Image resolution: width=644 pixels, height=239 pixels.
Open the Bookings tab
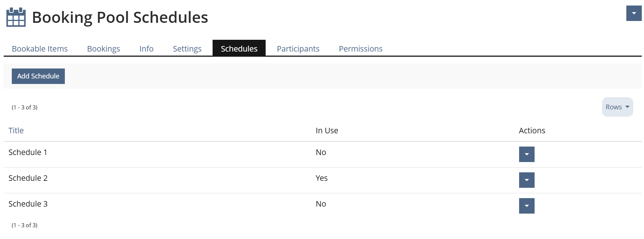(104, 49)
